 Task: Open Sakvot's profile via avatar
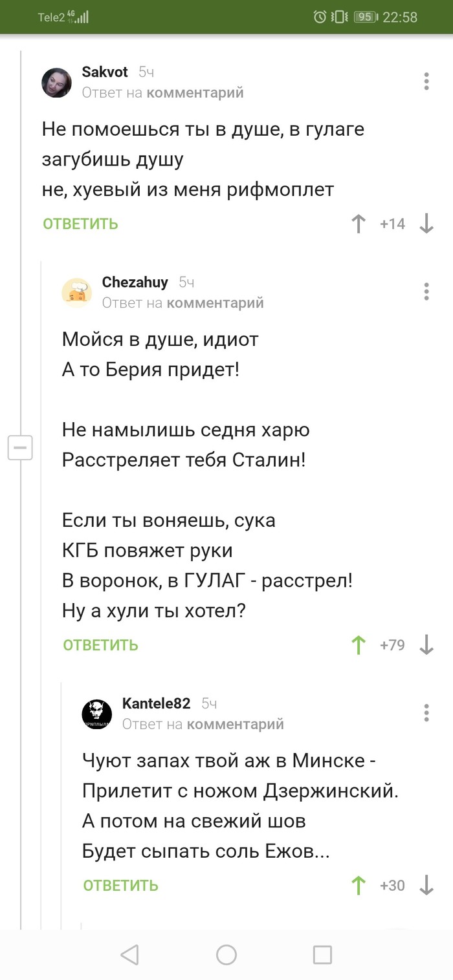[56, 82]
